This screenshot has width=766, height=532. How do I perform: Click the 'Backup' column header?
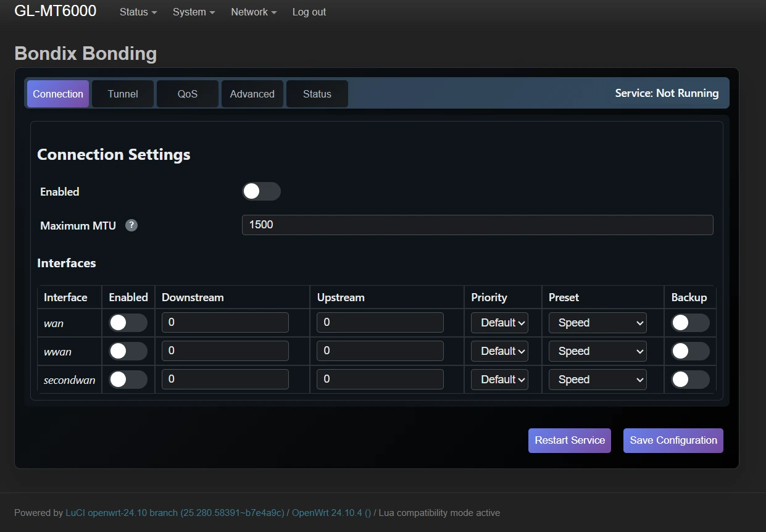click(x=689, y=297)
